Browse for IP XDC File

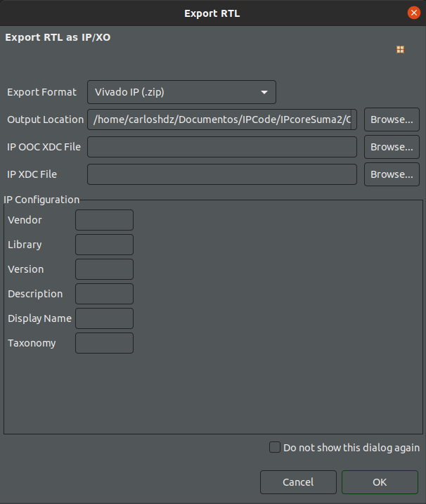[x=392, y=174]
